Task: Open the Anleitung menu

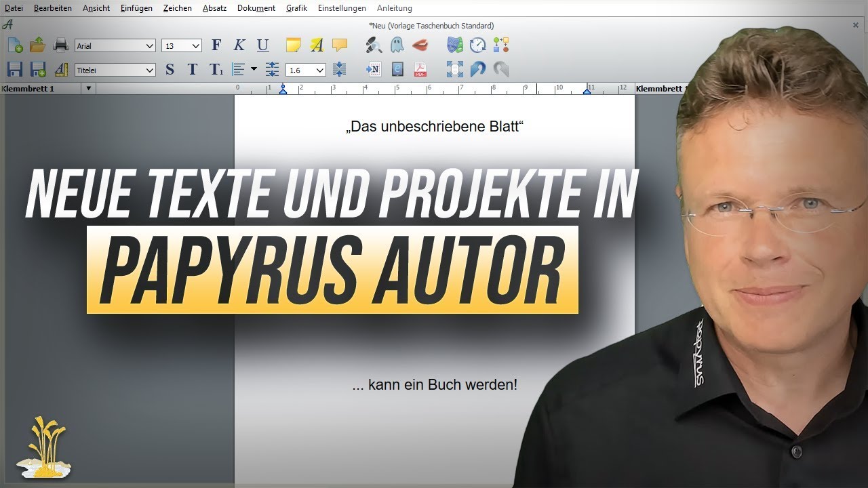Action: tap(394, 8)
